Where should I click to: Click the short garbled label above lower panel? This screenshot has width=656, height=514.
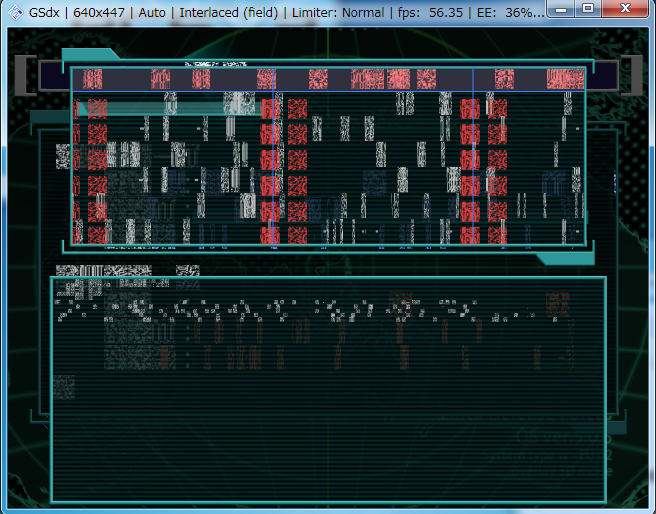(x=187, y=271)
